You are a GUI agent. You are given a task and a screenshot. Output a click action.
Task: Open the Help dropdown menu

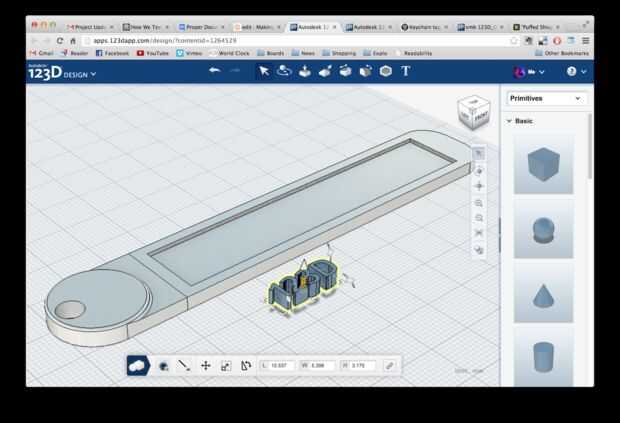[x=576, y=72]
